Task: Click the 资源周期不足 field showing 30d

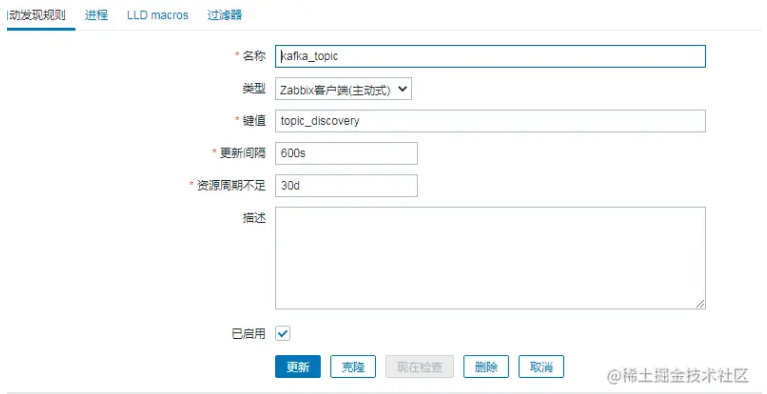Action: point(346,185)
